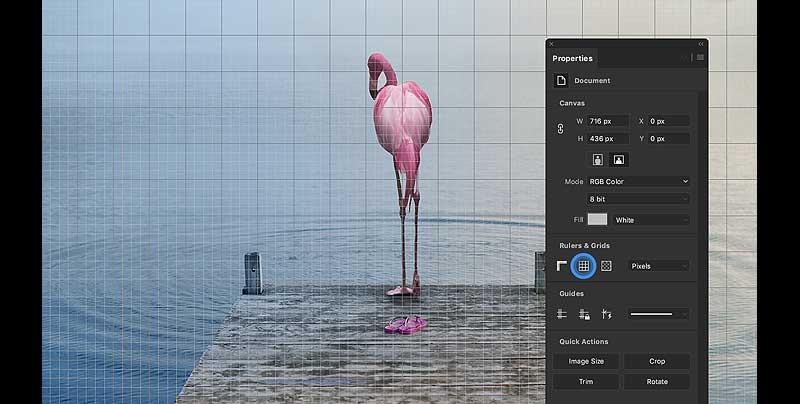The width and height of the screenshot is (800, 404).
Task: Open the Fill White dropdown
Action: (651, 220)
